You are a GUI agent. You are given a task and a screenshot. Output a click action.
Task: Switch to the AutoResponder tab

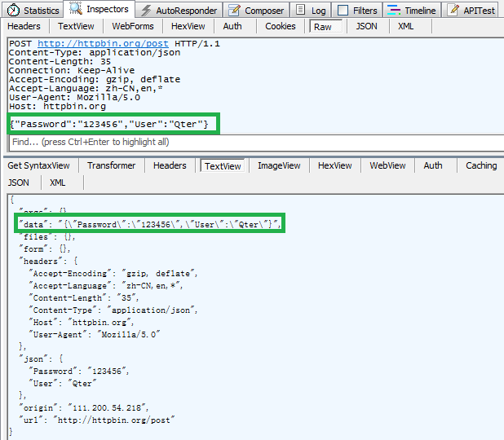coord(179,11)
